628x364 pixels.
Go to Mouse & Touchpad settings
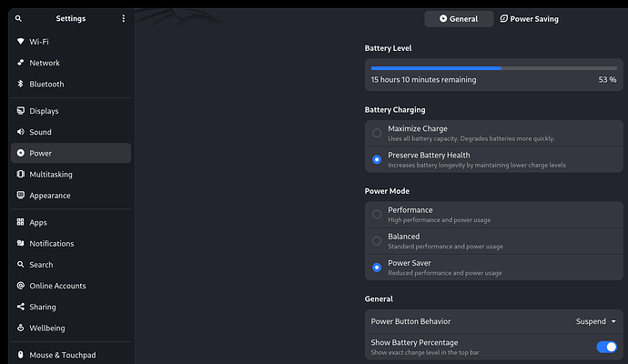[62, 355]
